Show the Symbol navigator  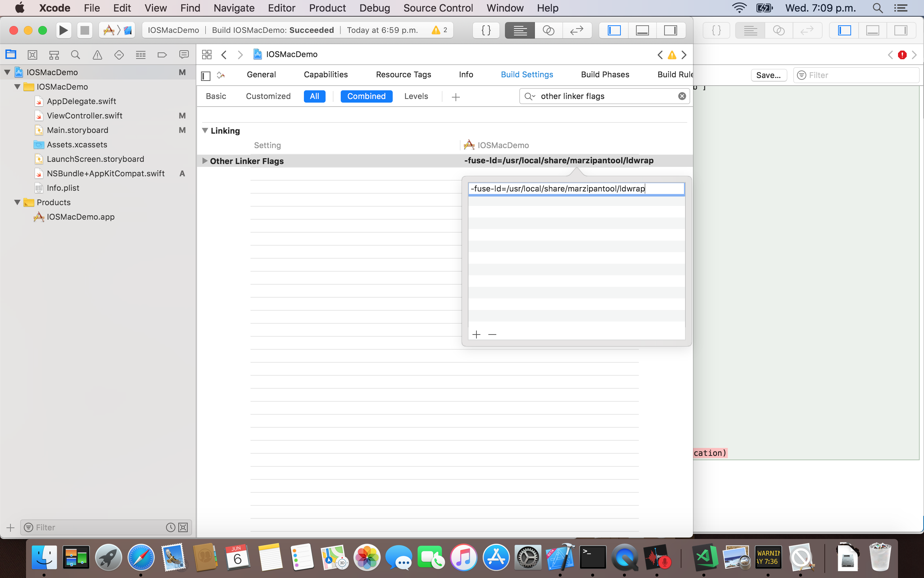[x=54, y=55]
